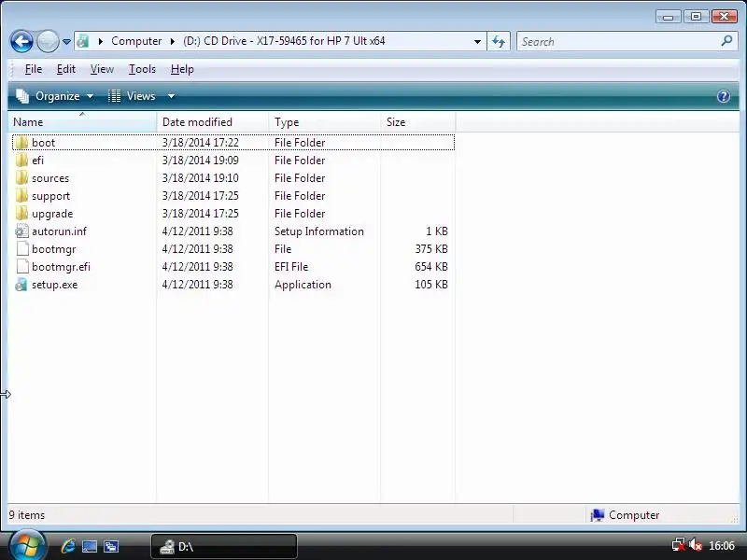Image resolution: width=747 pixels, height=560 pixels.
Task: Click the network tray icon
Action: pos(679,545)
